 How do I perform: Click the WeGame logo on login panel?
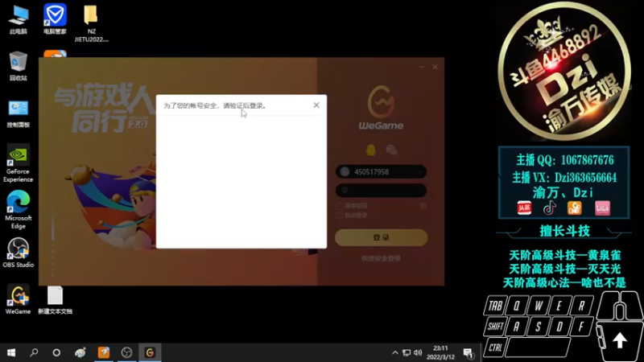pos(381,108)
